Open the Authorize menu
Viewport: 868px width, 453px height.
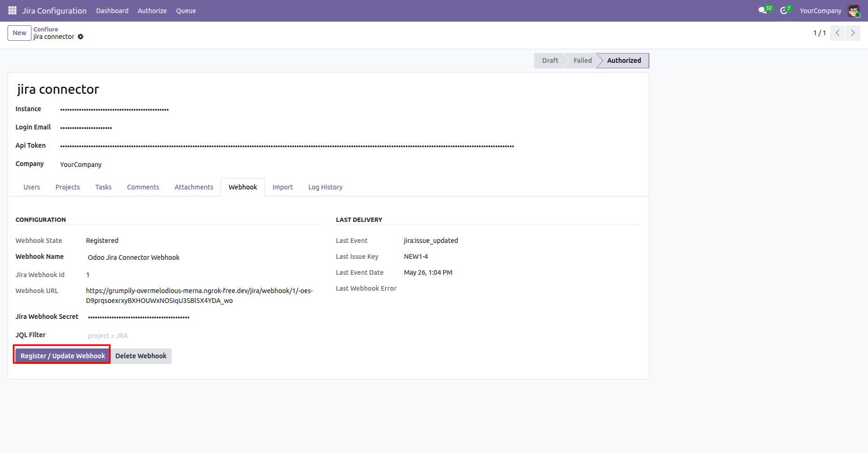click(x=152, y=11)
